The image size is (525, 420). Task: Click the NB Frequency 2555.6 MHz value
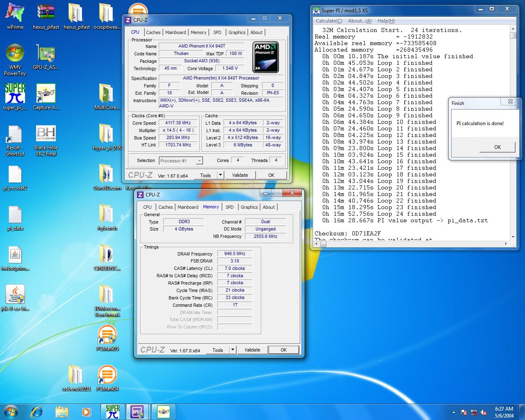pyautogui.click(x=266, y=237)
